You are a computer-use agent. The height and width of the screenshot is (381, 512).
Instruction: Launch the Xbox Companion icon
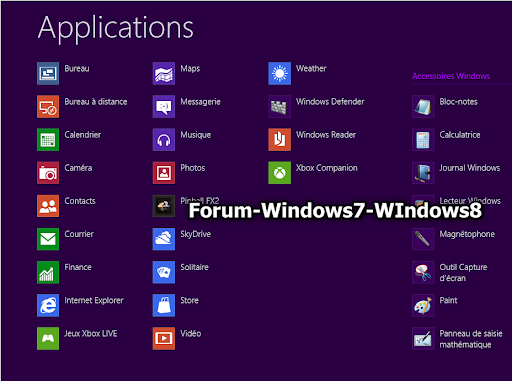[279, 173]
